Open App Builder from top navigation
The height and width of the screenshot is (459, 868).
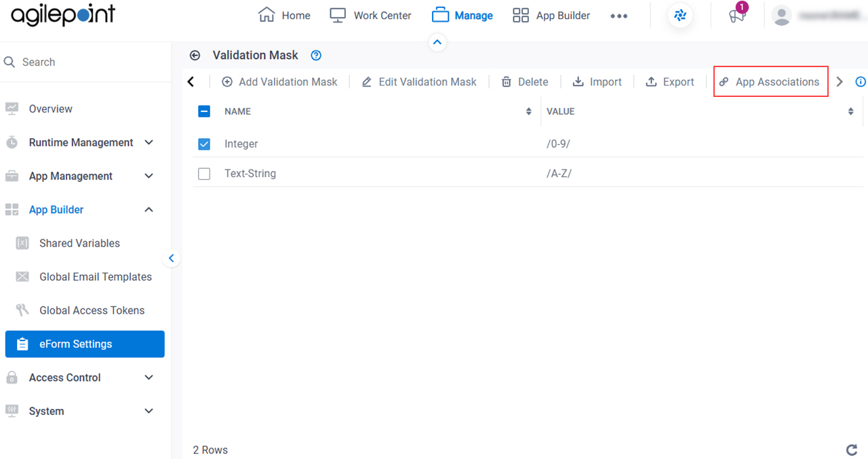tap(551, 16)
